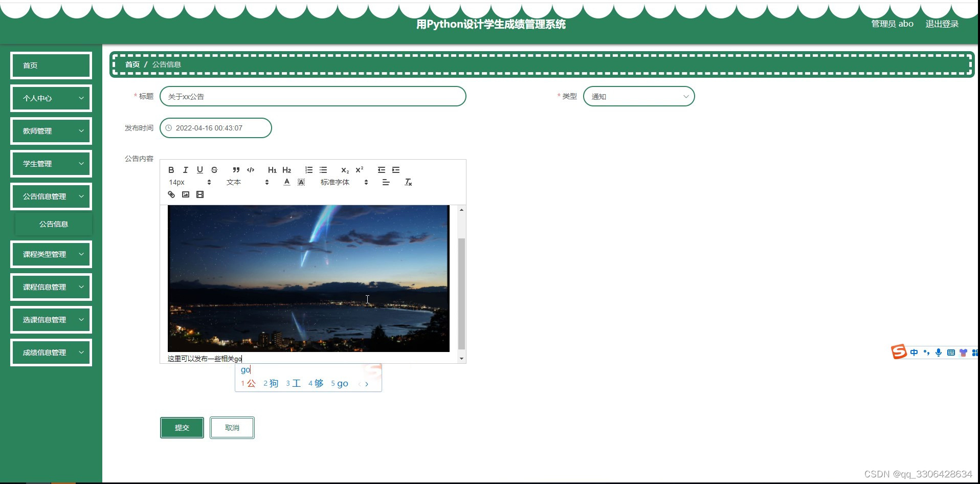Switch Sogou Chinese/English input mode
980x484 pixels.
[914, 353]
